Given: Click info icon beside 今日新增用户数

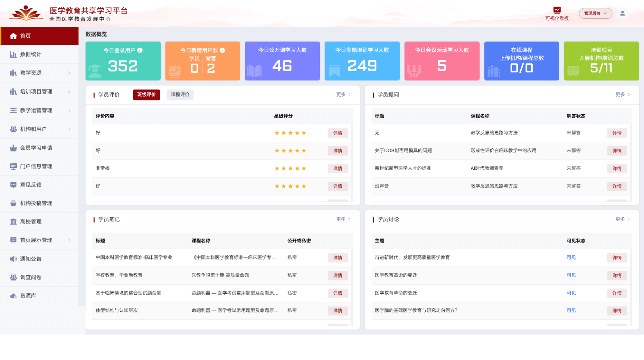Looking at the screenshot, I should click(222, 50).
